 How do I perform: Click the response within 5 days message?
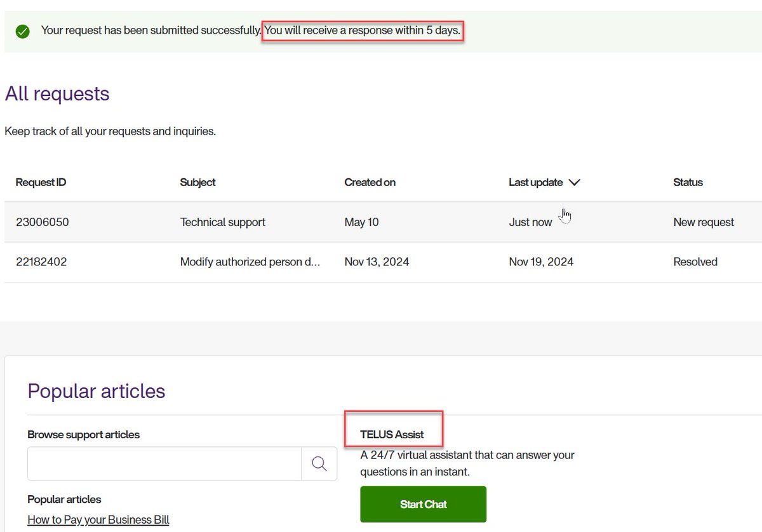363,30
